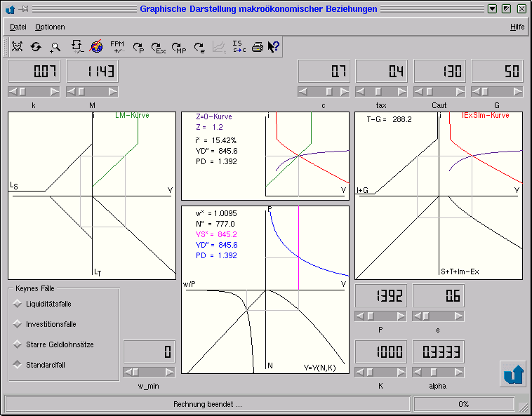Click the reset Ex arrow icon

(158, 48)
